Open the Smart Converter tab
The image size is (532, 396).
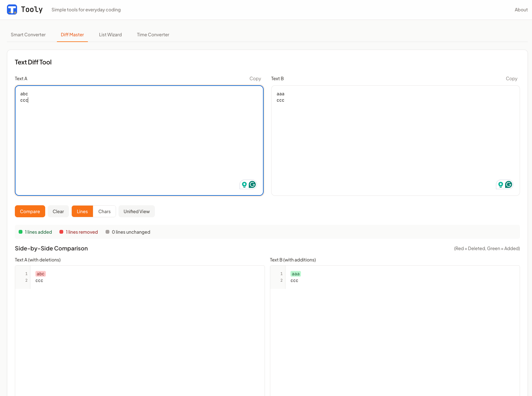pyautogui.click(x=28, y=35)
